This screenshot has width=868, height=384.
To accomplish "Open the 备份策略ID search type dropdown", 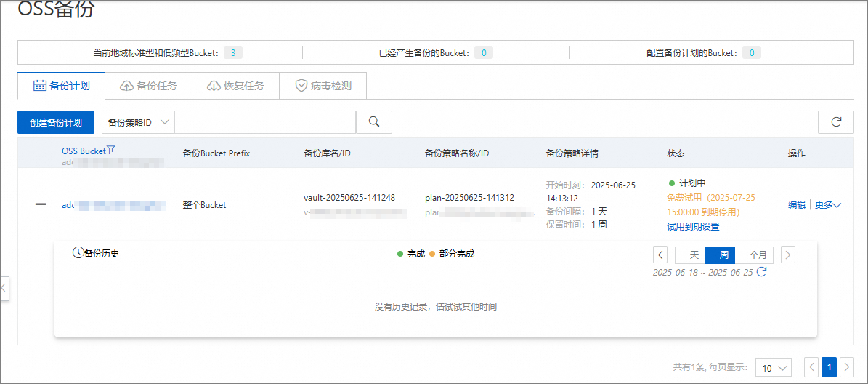I will (138, 122).
